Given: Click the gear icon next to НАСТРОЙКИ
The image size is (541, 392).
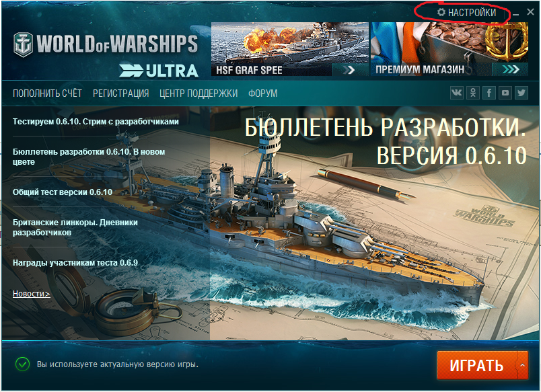Looking at the screenshot, I should coord(441,12).
